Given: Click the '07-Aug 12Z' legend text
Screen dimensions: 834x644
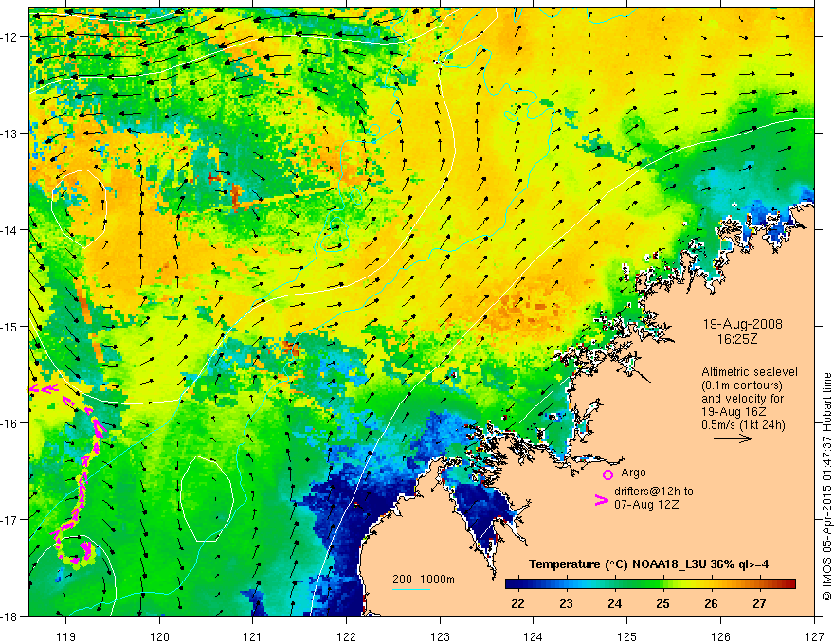Looking at the screenshot, I should pos(646,505).
